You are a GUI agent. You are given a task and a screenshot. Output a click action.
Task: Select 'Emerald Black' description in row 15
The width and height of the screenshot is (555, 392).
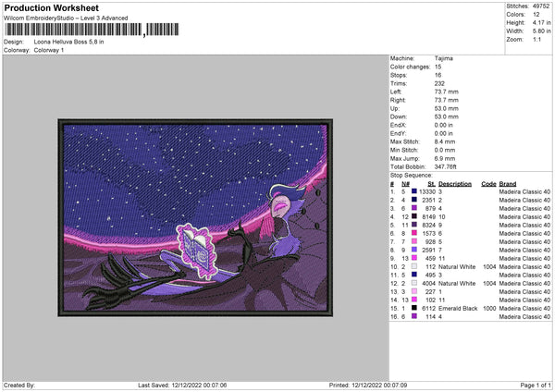click(458, 308)
